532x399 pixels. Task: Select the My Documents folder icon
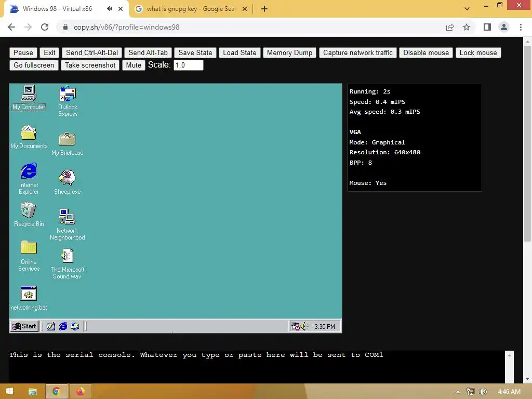coord(29,137)
